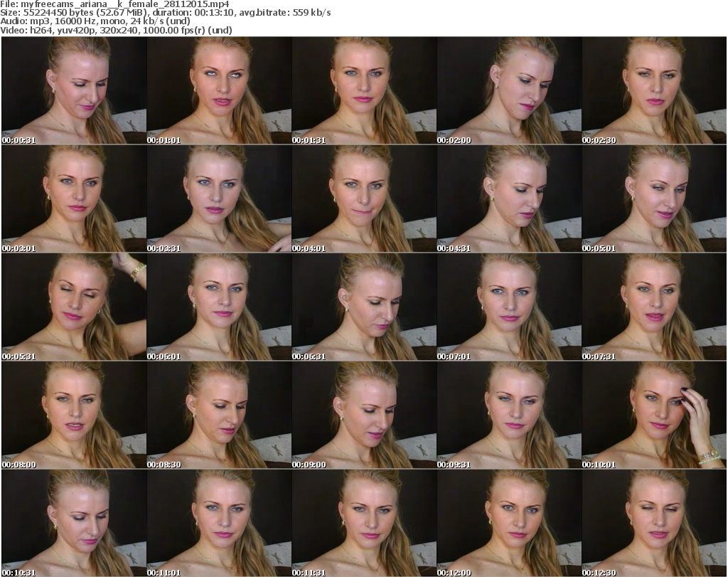Choose the thumbnail at 00:03:31
The image size is (728, 577).
pyautogui.click(x=219, y=198)
